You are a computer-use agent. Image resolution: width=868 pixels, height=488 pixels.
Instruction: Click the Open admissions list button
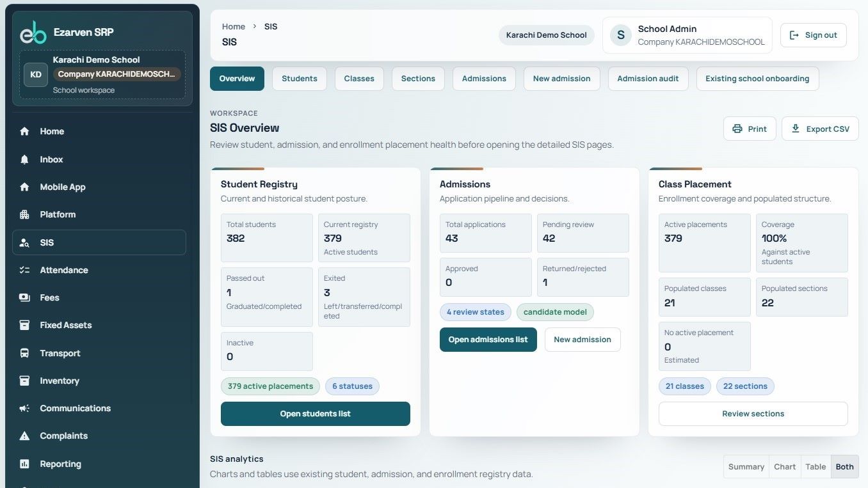point(488,340)
